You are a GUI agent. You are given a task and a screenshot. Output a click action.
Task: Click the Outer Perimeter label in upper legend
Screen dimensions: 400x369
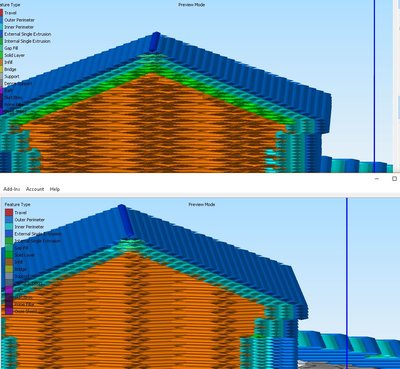pyautogui.click(x=19, y=20)
